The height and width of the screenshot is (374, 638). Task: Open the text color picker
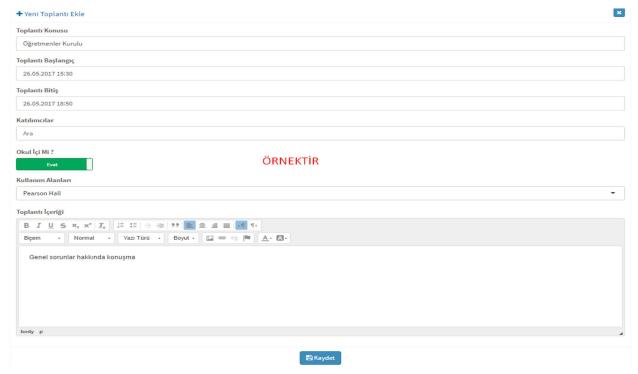(x=267, y=238)
